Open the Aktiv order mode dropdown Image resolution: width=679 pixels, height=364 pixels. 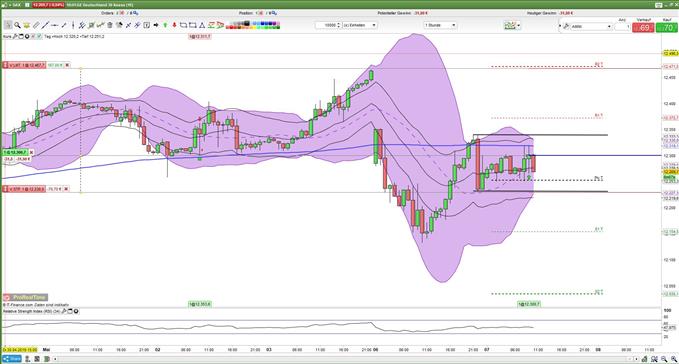[x=591, y=26]
